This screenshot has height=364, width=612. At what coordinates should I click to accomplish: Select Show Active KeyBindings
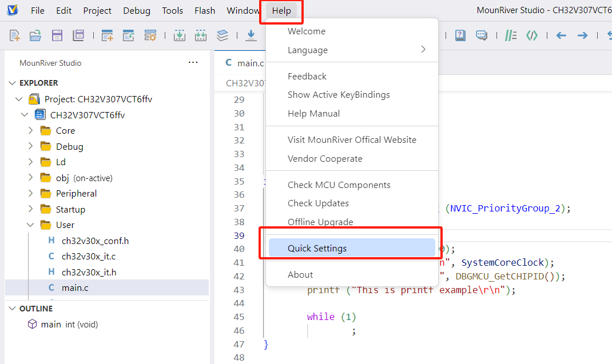[x=352, y=95]
